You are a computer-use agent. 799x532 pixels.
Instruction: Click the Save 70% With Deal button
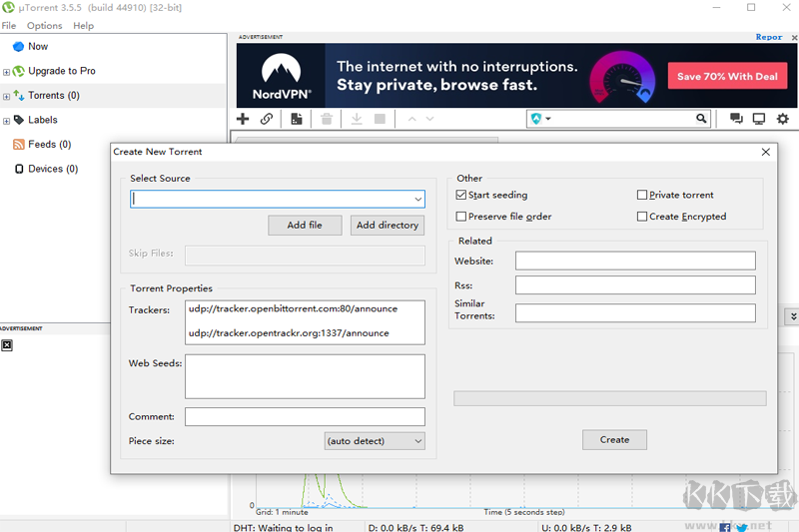click(727, 77)
